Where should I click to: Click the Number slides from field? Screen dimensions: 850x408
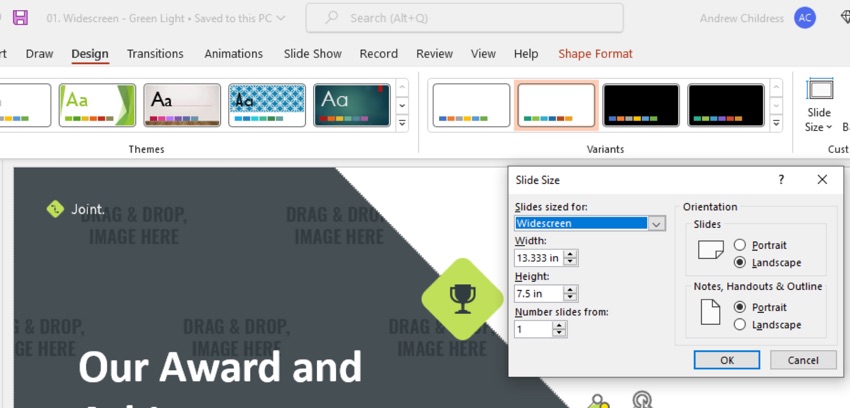[534, 329]
